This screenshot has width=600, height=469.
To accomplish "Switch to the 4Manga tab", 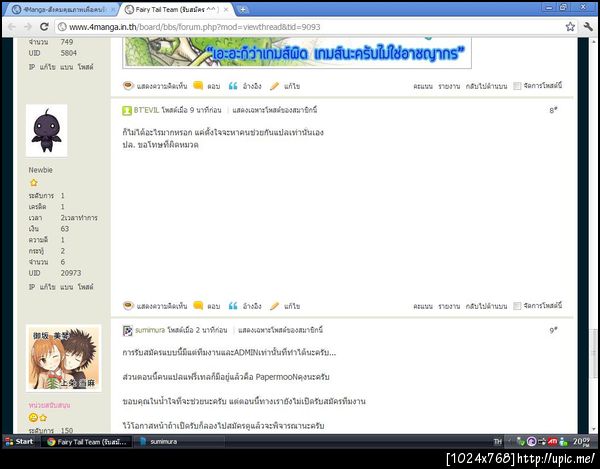I will tap(61, 10).
